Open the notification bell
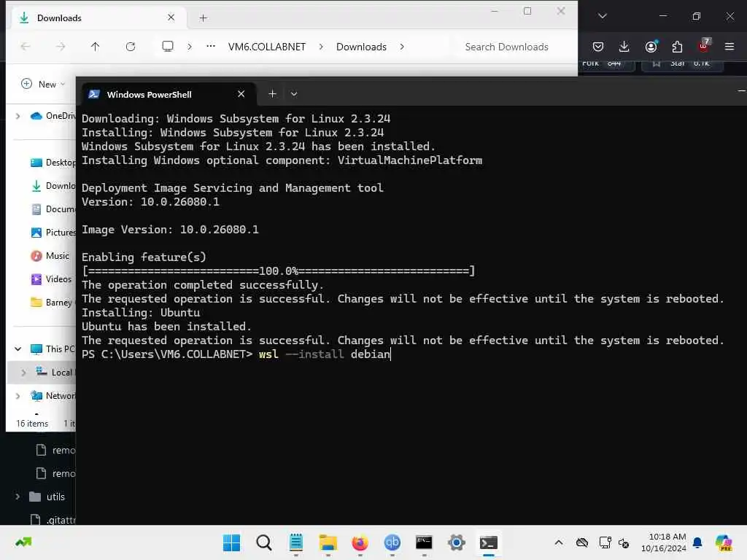This screenshot has height=560, width=747. coord(697,542)
